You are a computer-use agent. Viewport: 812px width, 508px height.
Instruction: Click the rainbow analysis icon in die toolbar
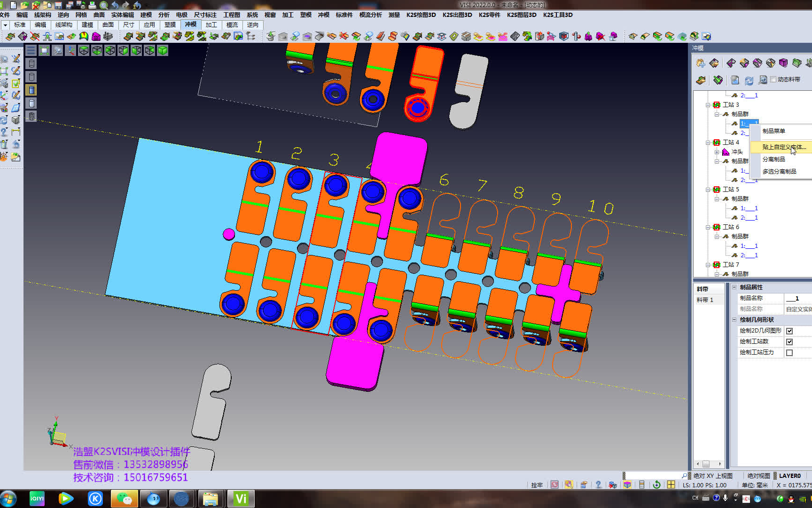pyautogui.click(x=84, y=36)
